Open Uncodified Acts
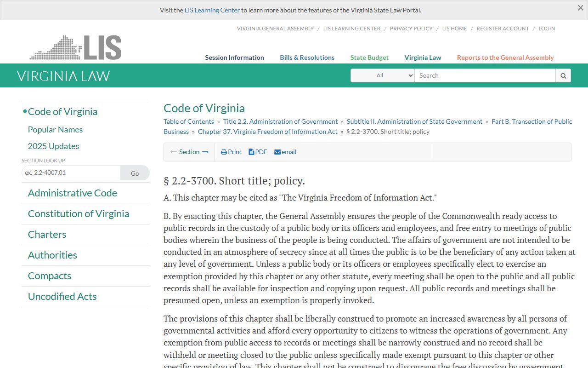588x368 pixels. [62, 296]
